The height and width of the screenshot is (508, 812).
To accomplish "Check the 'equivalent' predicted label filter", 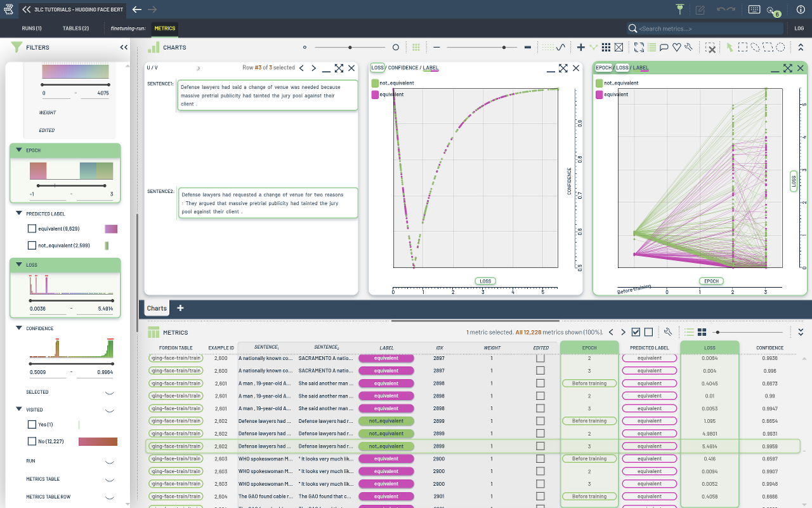I will [32, 229].
